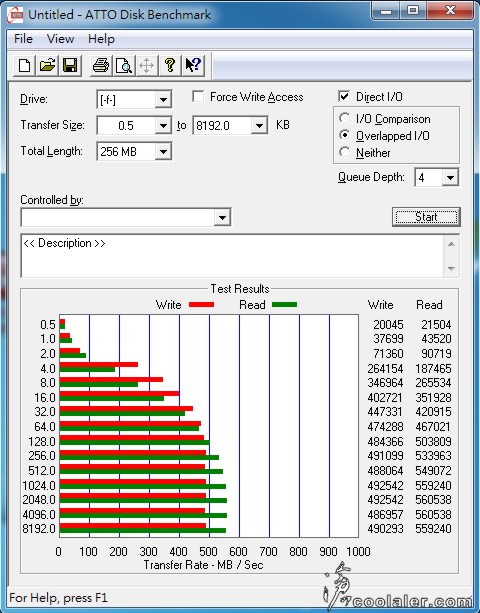
Task: Activate the context help arrow-question icon
Action: click(193, 65)
